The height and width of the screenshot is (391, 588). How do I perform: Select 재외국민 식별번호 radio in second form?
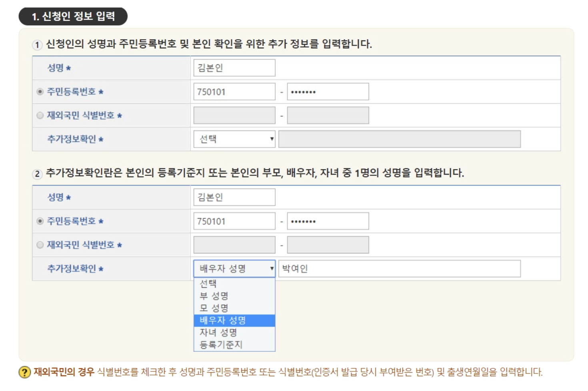click(40, 245)
